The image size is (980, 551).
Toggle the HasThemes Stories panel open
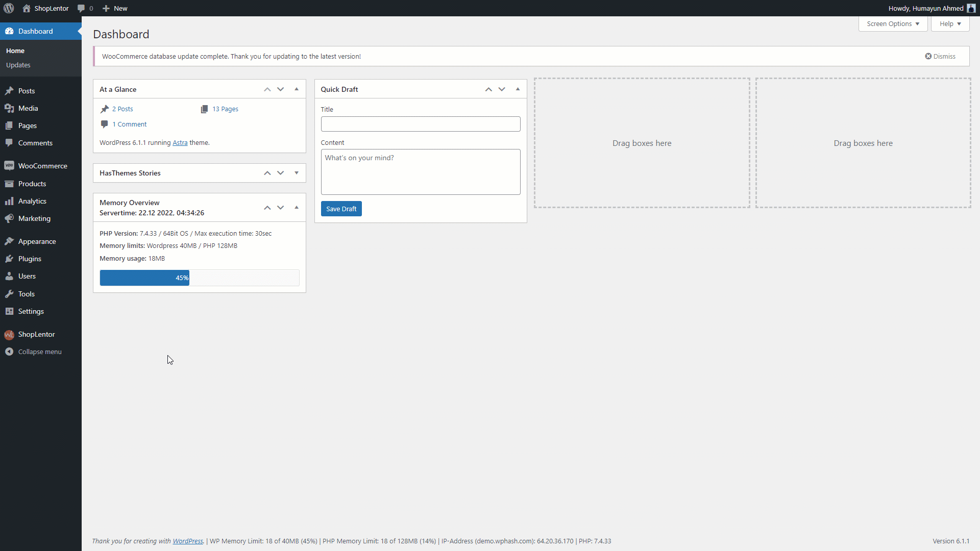click(x=297, y=173)
